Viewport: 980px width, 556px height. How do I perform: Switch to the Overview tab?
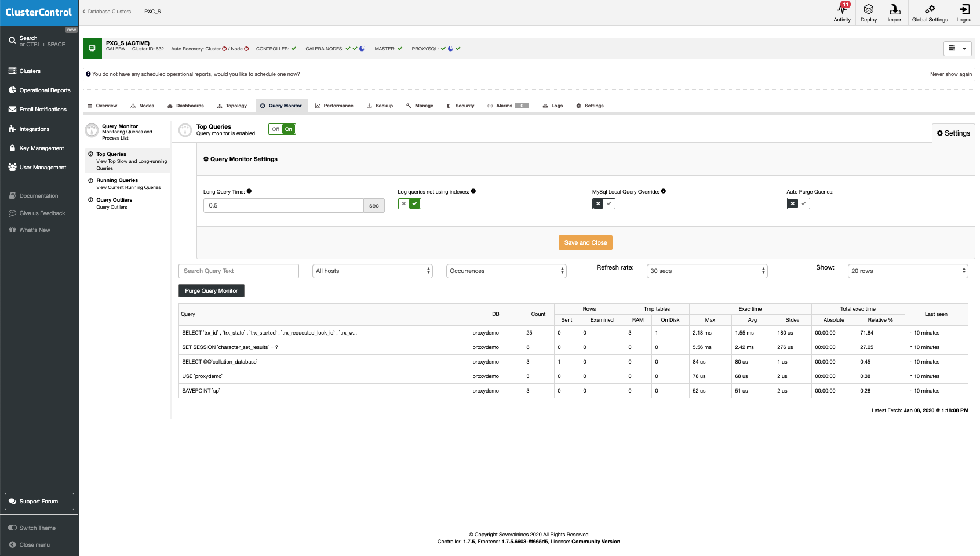click(102, 106)
